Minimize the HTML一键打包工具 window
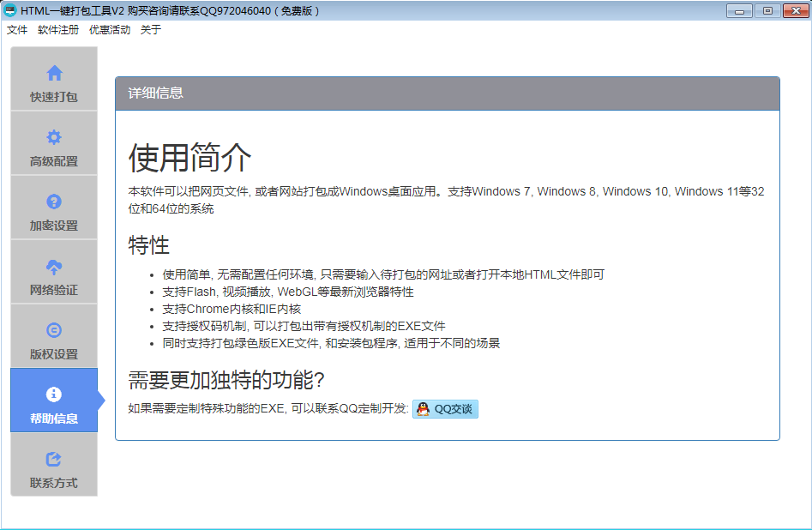812x530 pixels. point(739,10)
